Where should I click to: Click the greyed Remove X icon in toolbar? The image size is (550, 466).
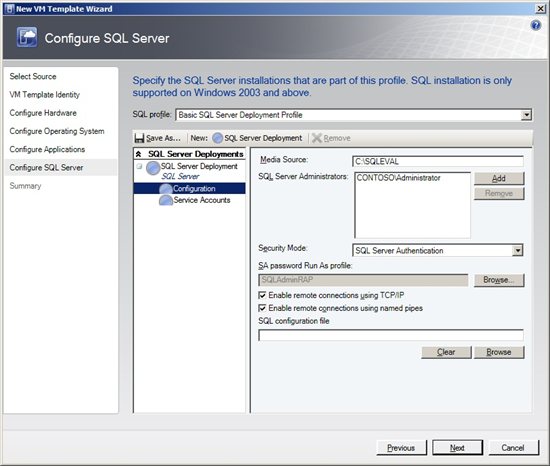click(317, 138)
